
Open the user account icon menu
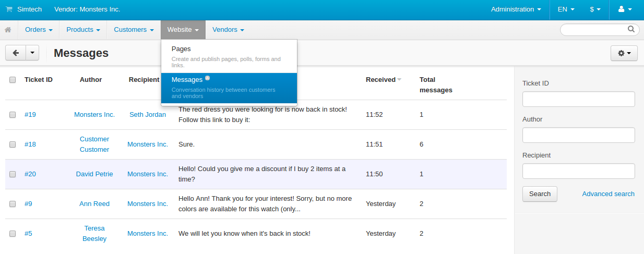[x=625, y=9]
